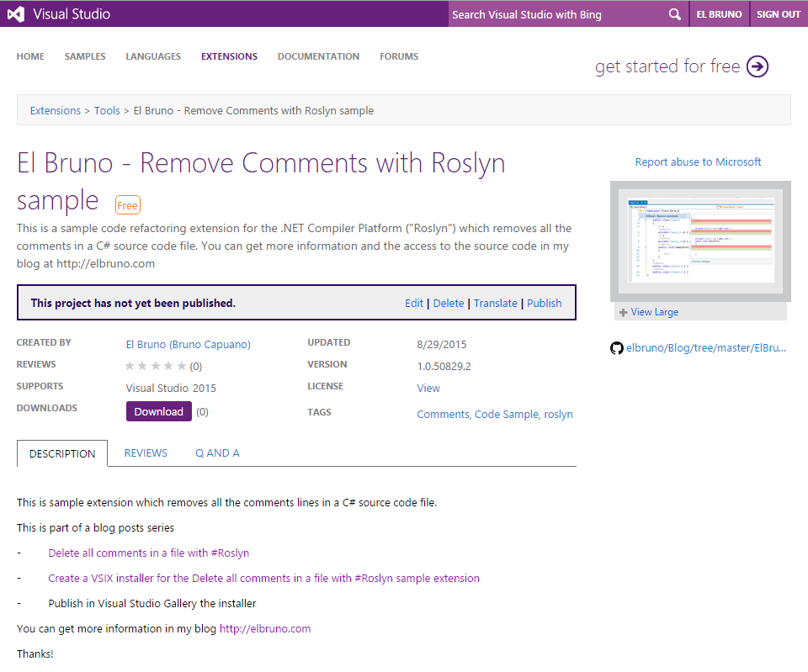Click the plus icon next to View Large
Viewport: 808px width, 672px height.
click(623, 312)
